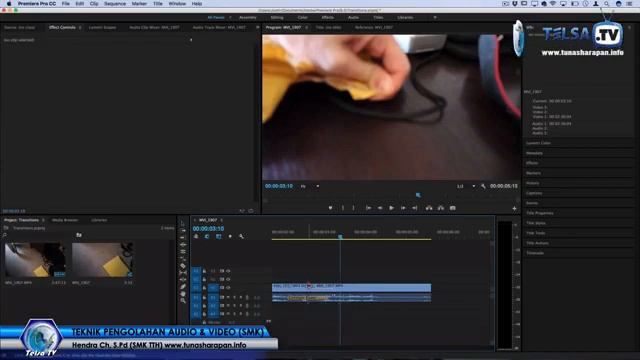Screen dimensions: 640x360
Task: Open the Program monitor button editor plus
Action: coord(514,209)
